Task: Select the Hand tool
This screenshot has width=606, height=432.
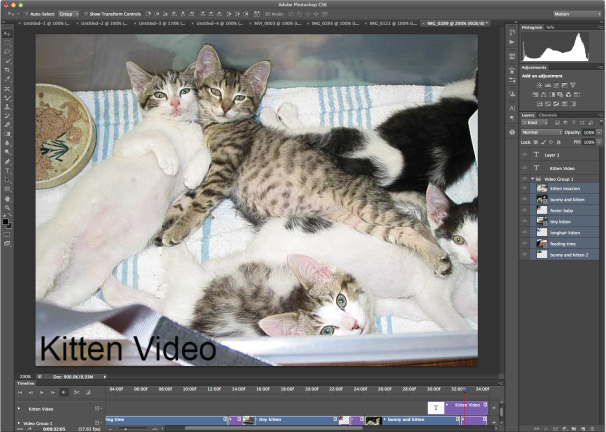Action: click(x=8, y=198)
